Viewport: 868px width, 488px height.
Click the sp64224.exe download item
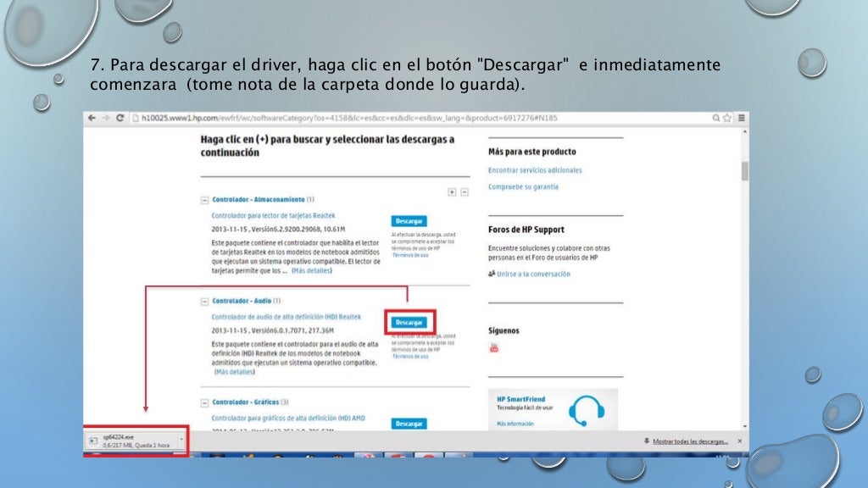pyautogui.click(x=136, y=441)
